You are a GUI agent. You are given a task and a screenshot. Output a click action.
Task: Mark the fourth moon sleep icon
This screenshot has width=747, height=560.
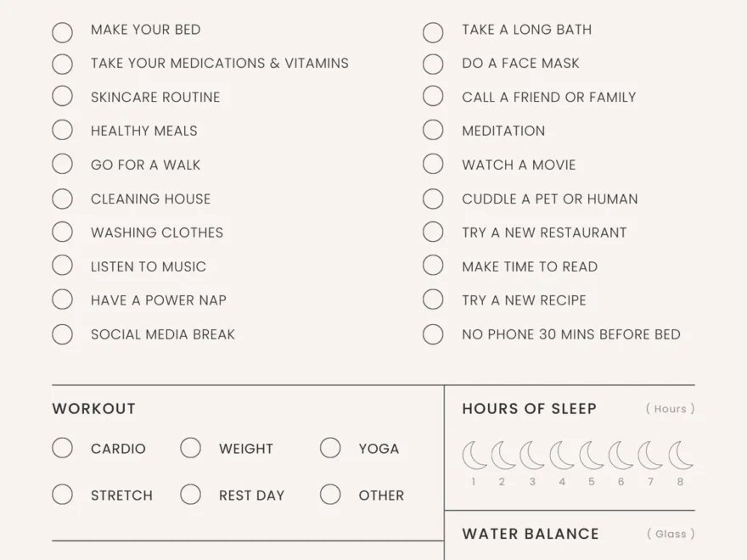click(562, 456)
